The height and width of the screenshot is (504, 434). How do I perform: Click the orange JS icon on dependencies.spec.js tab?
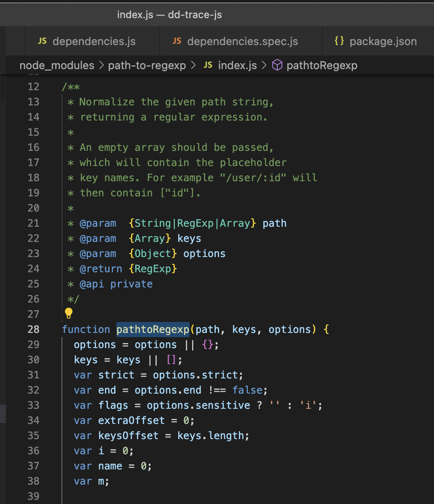coord(178,40)
